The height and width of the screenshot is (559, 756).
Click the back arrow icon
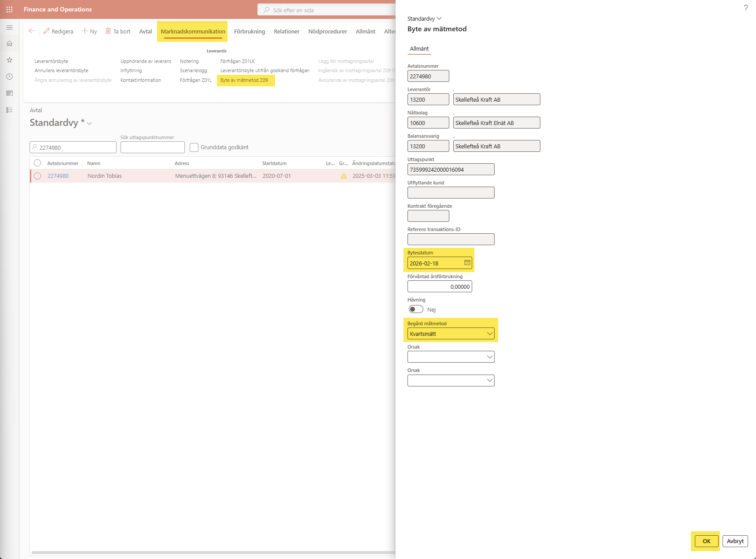click(x=32, y=31)
